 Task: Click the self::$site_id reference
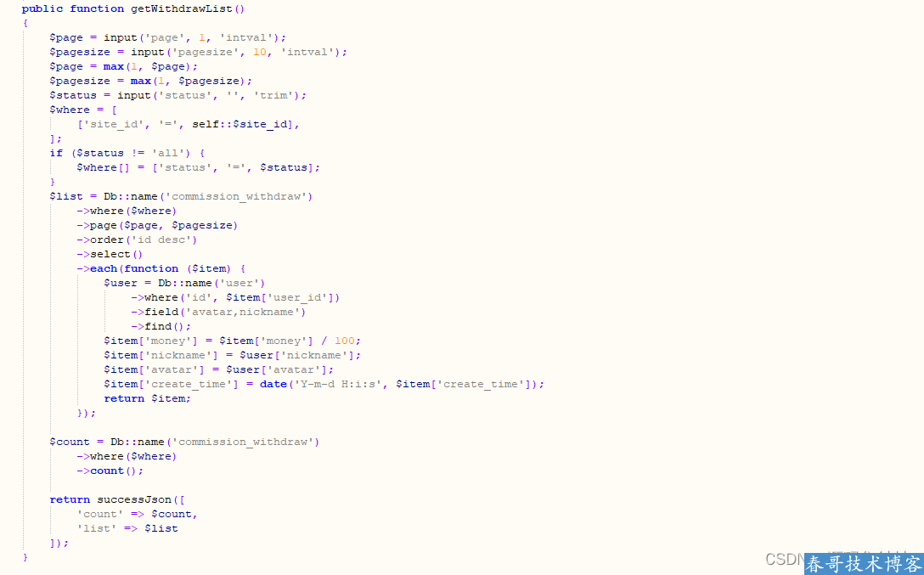coord(239,124)
